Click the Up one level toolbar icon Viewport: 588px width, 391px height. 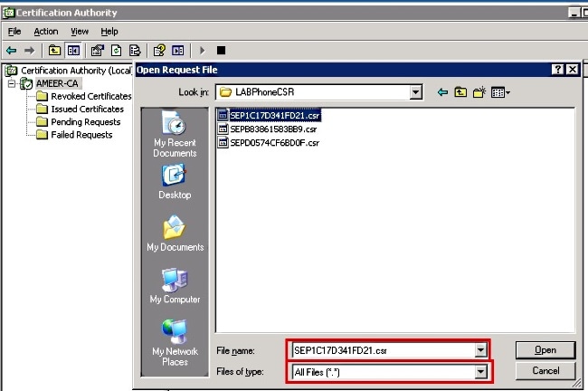coord(55,51)
